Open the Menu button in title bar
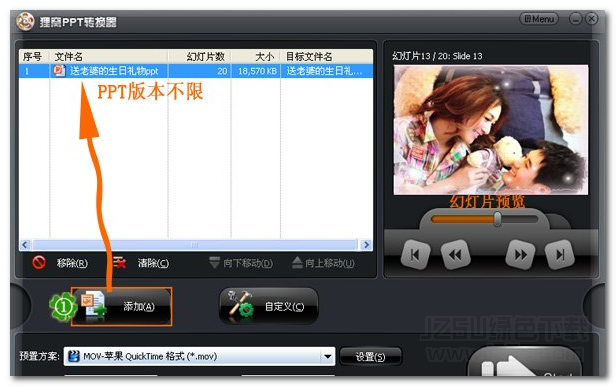Viewport: 616px width, 387px height. tap(539, 18)
